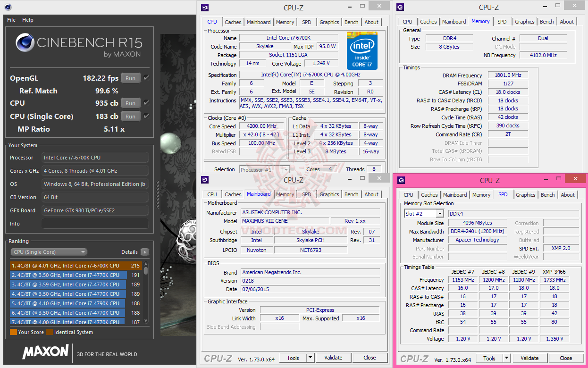Image resolution: width=588 pixels, height=368 pixels.
Task: Toggle the CPU test checkmark
Action: (146, 103)
